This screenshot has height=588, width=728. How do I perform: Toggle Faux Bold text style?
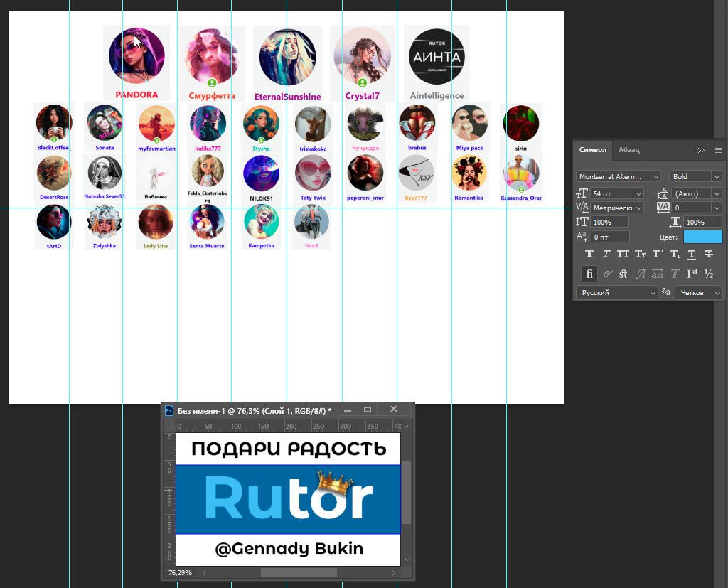click(589, 255)
